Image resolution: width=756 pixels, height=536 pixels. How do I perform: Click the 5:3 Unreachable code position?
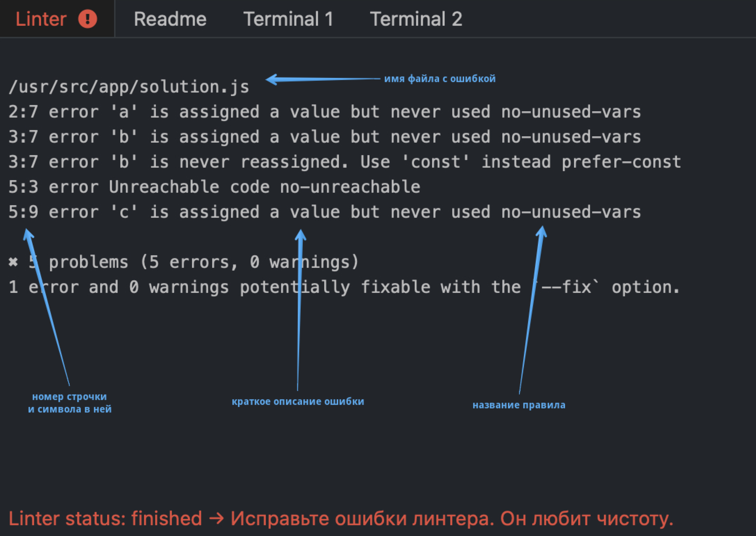pyautogui.click(x=23, y=187)
